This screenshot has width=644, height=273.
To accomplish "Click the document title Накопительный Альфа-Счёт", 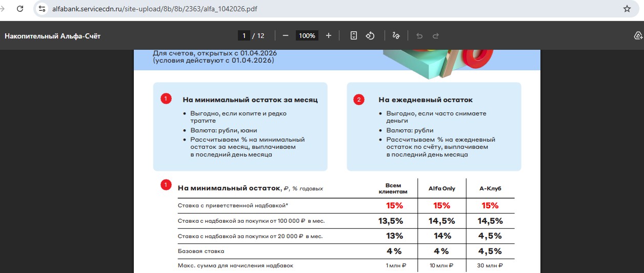I will [53, 36].
